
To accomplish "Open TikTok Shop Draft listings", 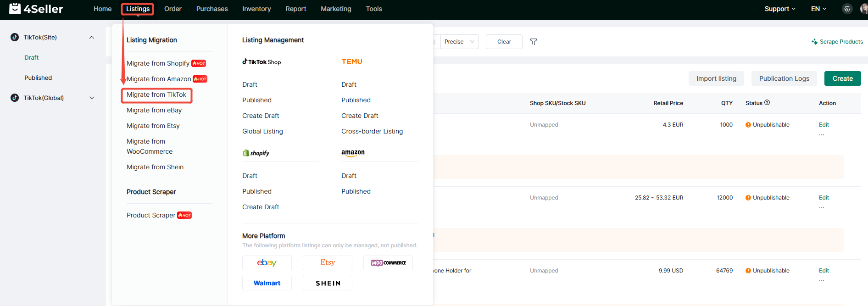I will (250, 84).
